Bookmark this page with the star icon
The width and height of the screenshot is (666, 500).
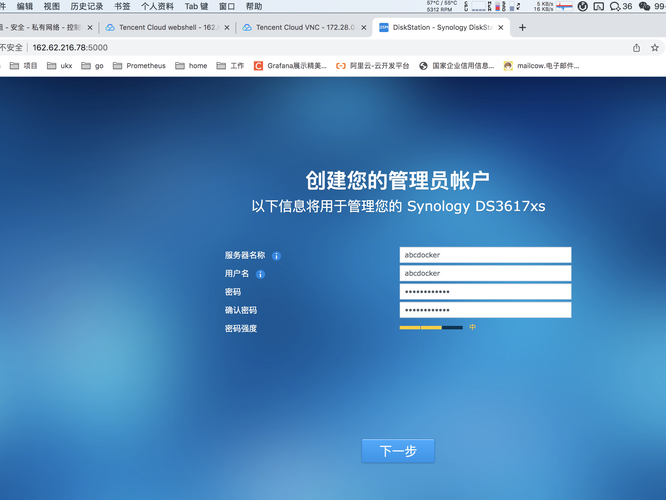[655, 48]
